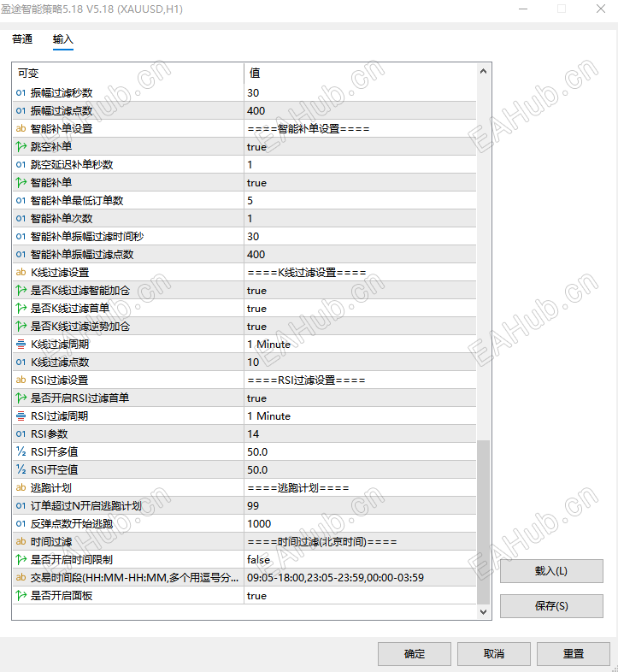Click integer icon of 订单超过N开启逃跑计划 row
This screenshot has height=672, width=618.
(21, 506)
